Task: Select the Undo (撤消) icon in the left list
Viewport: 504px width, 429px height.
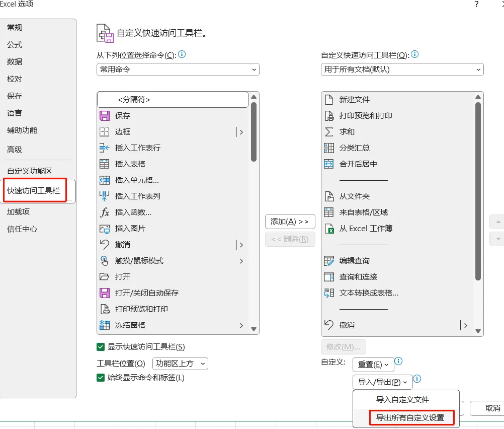Action: (105, 245)
